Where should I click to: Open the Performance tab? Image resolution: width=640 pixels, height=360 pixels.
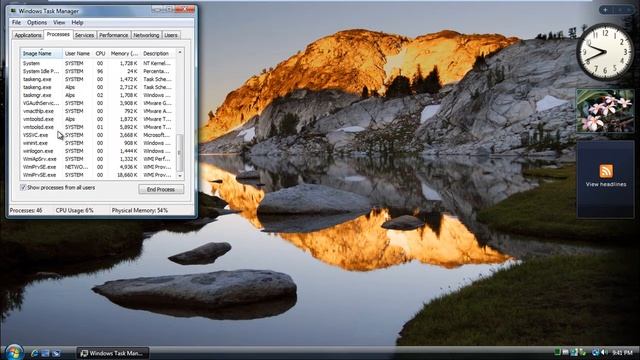[x=113, y=35]
